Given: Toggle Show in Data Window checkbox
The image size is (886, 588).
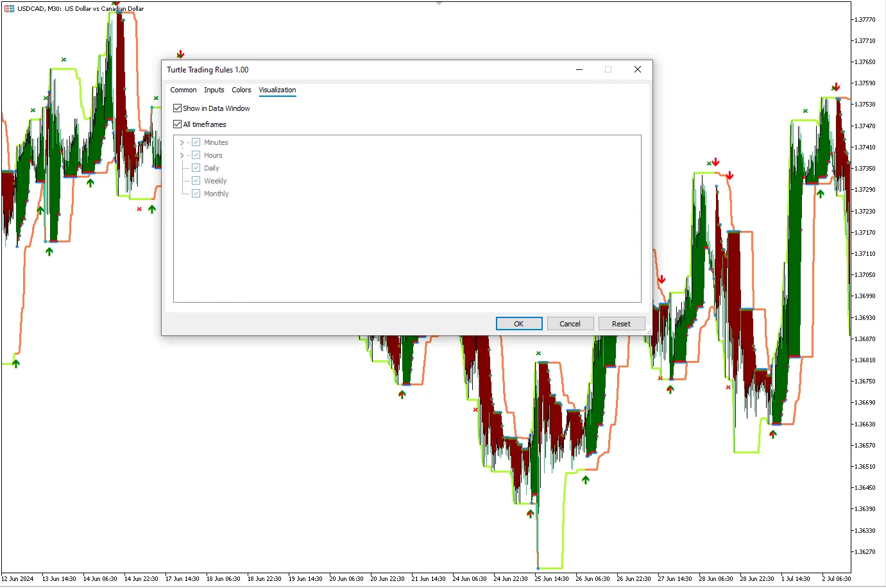Looking at the screenshot, I should pos(178,108).
